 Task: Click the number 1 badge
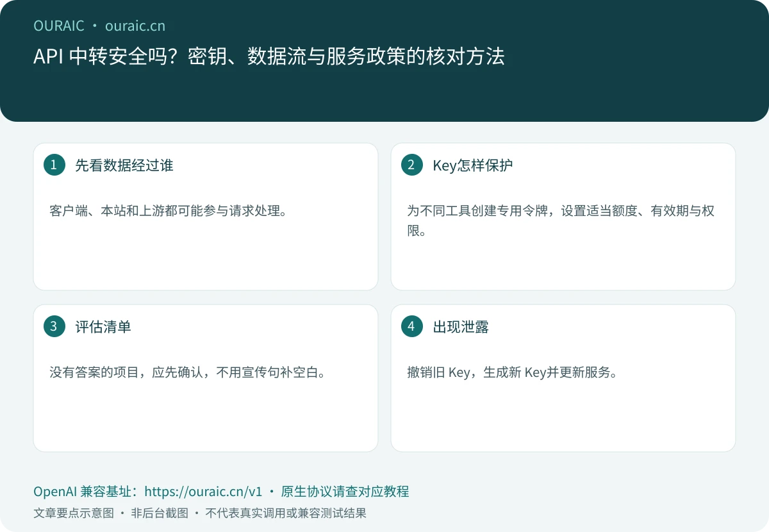pos(54,165)
